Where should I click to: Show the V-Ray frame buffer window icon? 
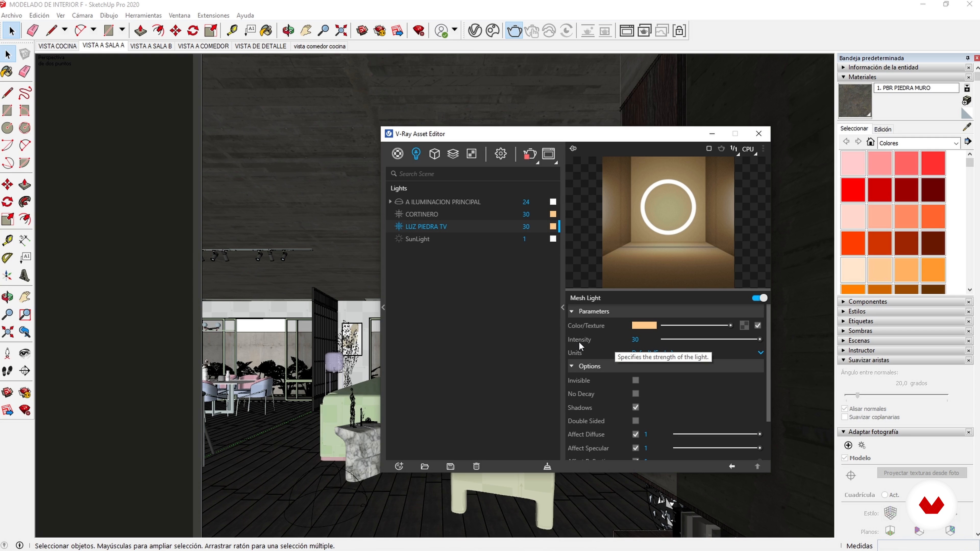tap(549, 154)
